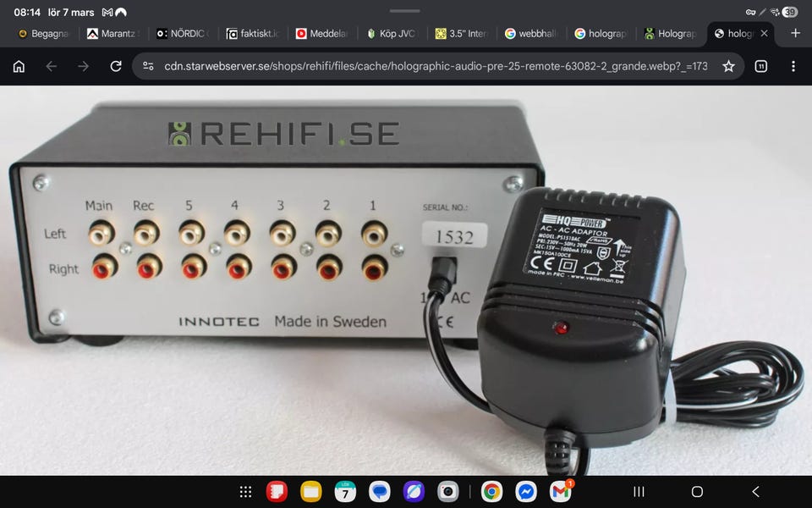Open the Messages app in taskbar

(x=379, y=491)
